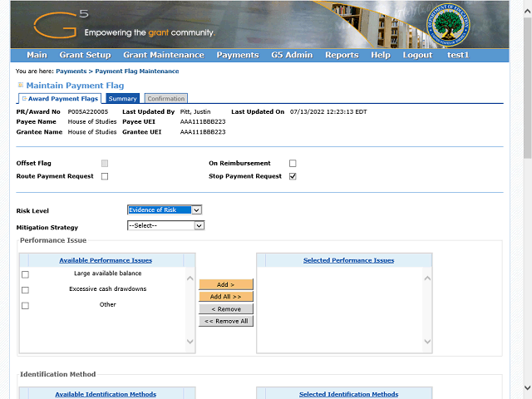Image resolution: width=532 pixels, height=399 pixels.
Task: Sort by Available Performance Issues header
Action: click(x=106, y=260)
